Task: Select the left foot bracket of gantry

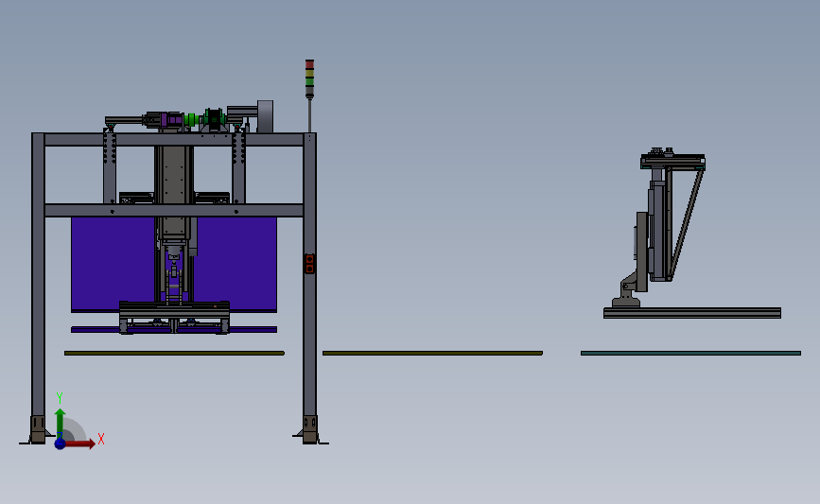Action: tap(38, 429)
